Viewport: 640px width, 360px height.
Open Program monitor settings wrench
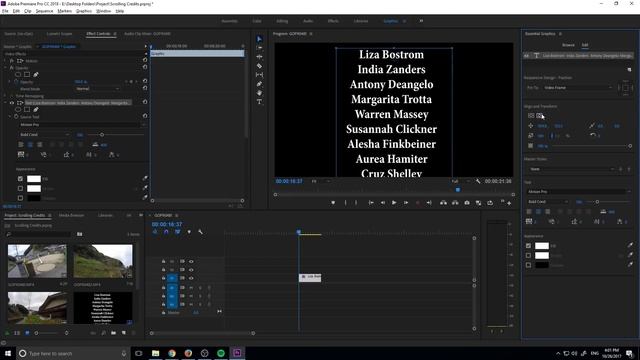pos(478,181)
